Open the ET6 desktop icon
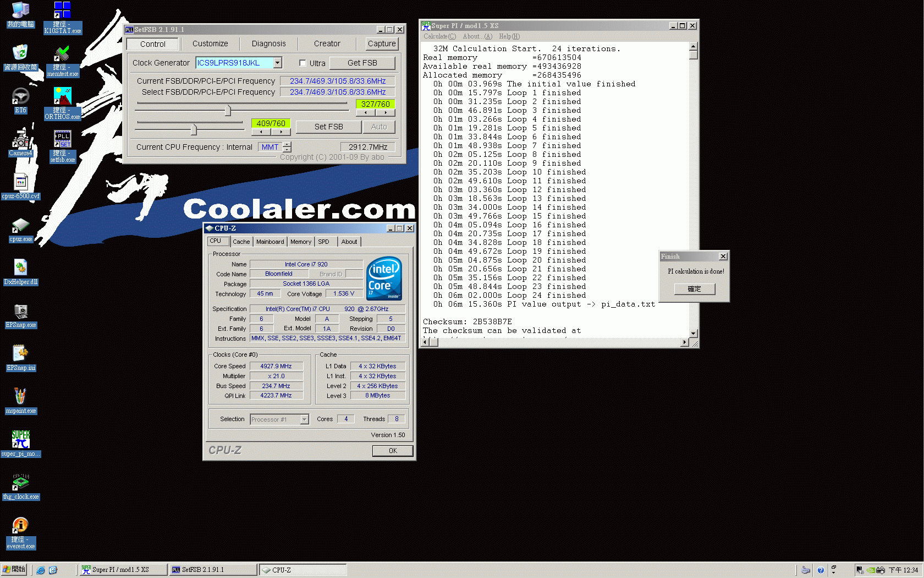This screenshot has width=924, height=578. tap(20, 100)
